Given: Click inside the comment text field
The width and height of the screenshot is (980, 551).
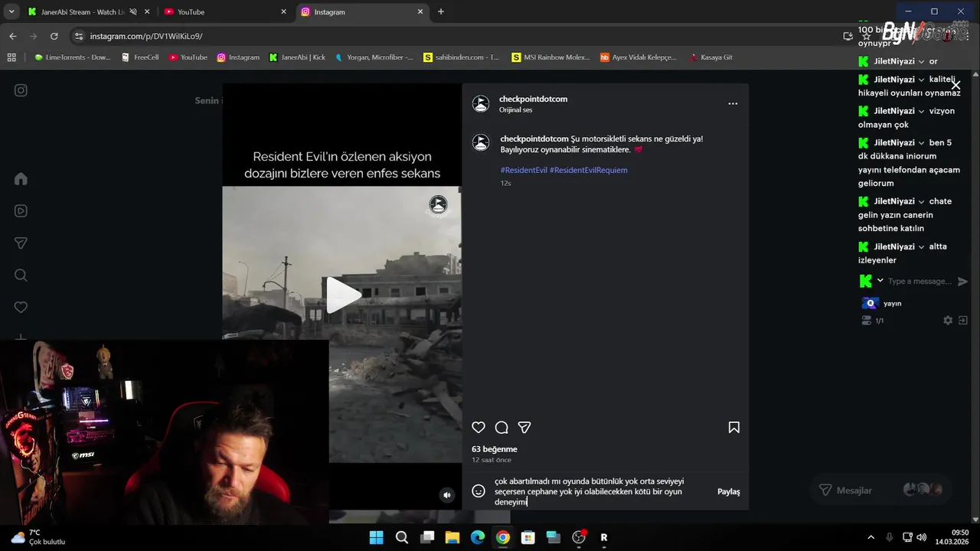Looking at the screenshot, I should (x=599, y=491).
